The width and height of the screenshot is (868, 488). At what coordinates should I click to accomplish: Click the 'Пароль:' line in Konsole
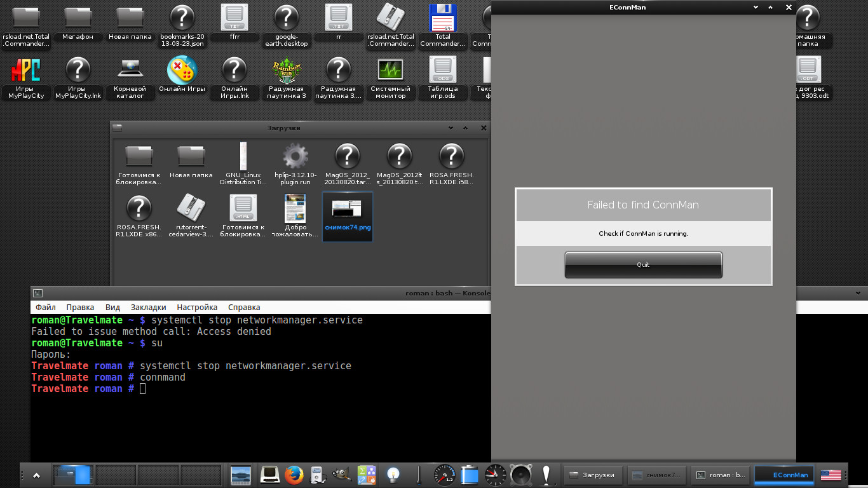pyautogui.click(x=51, y=354)
